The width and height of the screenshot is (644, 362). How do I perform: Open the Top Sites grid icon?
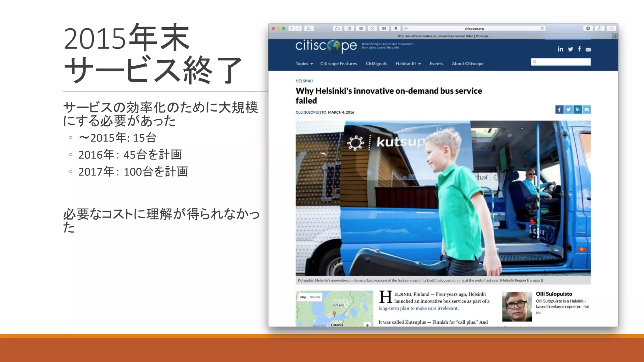click(x=361, y=28)
